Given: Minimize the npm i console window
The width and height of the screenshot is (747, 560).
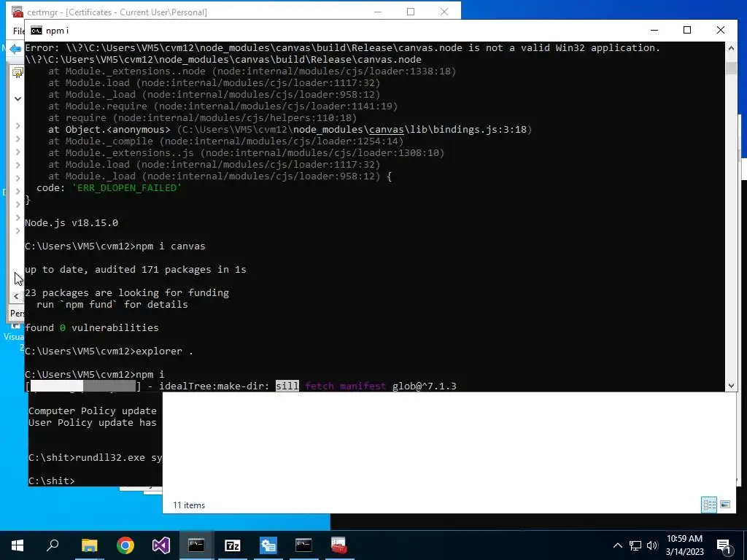Looking at the screenshot, I should 654,30.
